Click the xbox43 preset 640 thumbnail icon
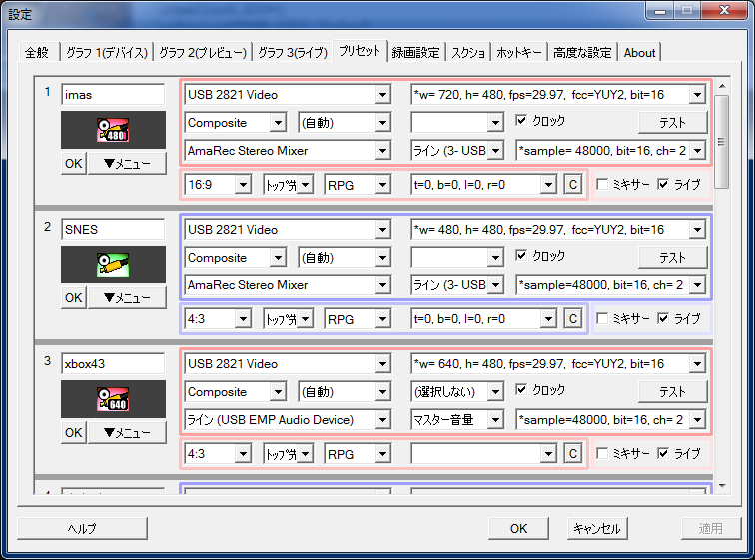The image size is (755, 560). point(113,399)
